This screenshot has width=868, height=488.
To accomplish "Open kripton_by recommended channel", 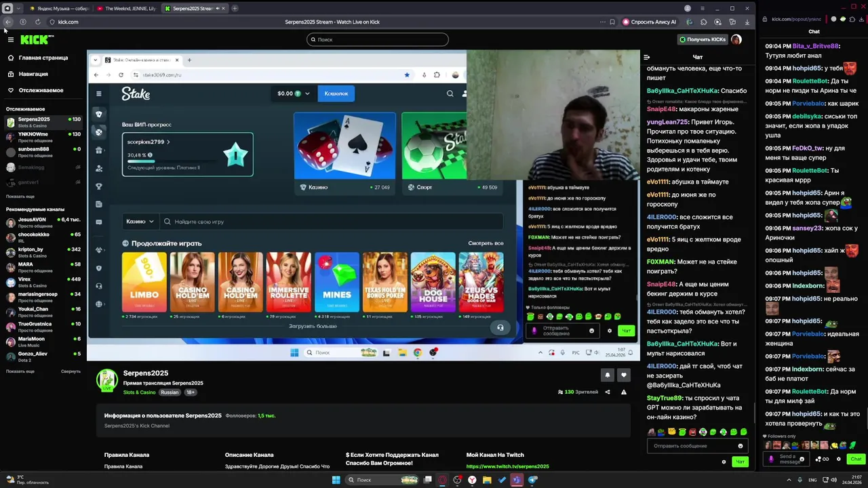I will [43, 251].
